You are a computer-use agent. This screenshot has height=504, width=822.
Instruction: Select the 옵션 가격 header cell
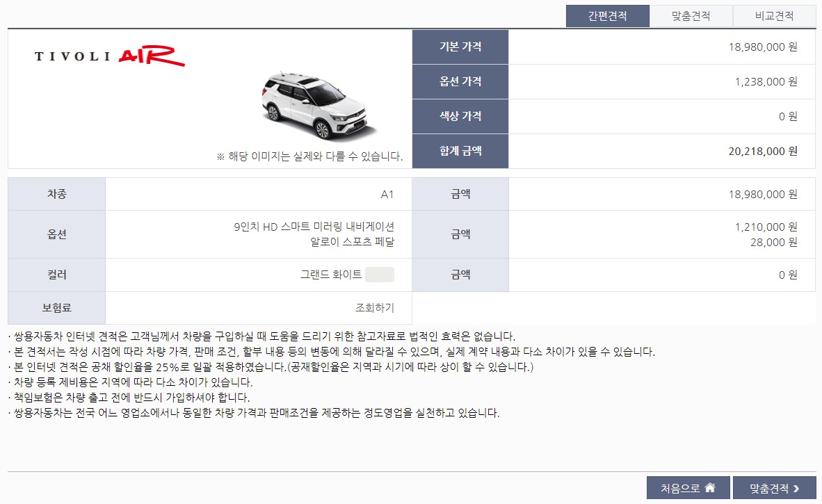tap(460, 81)
